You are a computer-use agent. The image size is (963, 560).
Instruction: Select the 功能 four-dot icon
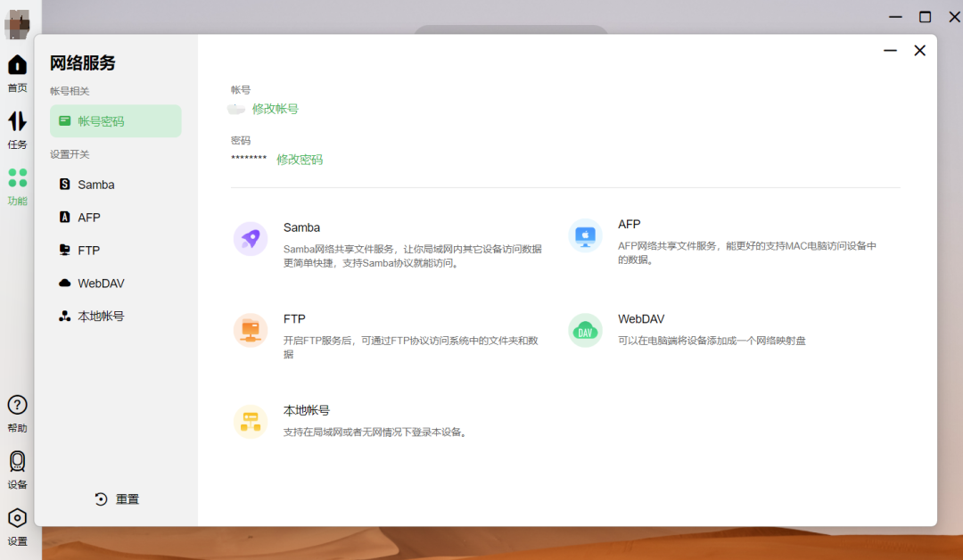click(x=17, y=177)
